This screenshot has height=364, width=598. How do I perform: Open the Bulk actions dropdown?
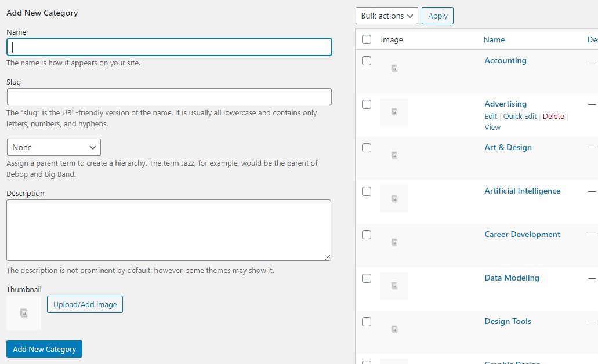387,16
